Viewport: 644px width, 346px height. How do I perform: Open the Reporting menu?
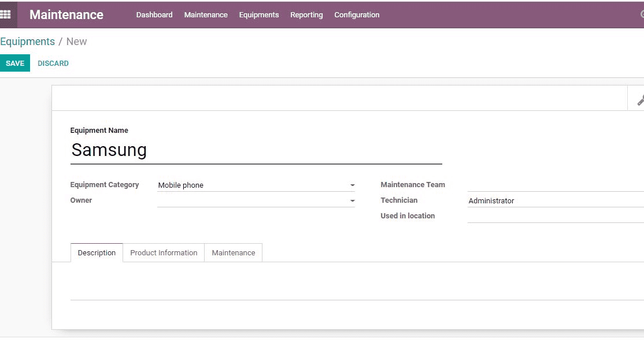click(306, 15)
